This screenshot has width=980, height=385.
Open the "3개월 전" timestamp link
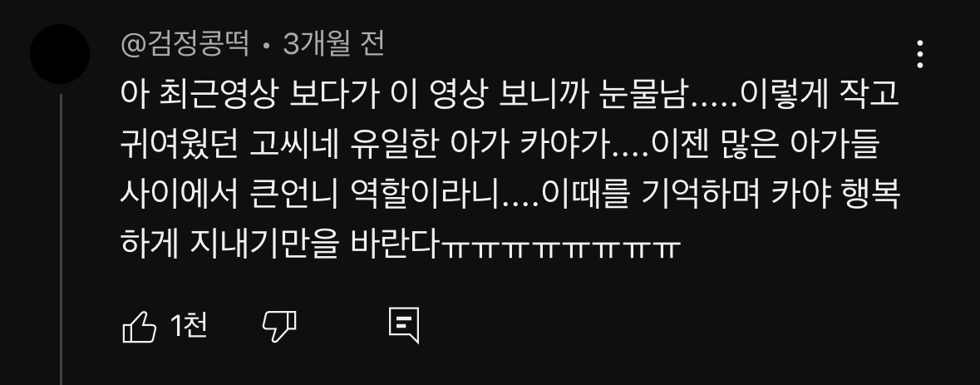pos(333,44)
